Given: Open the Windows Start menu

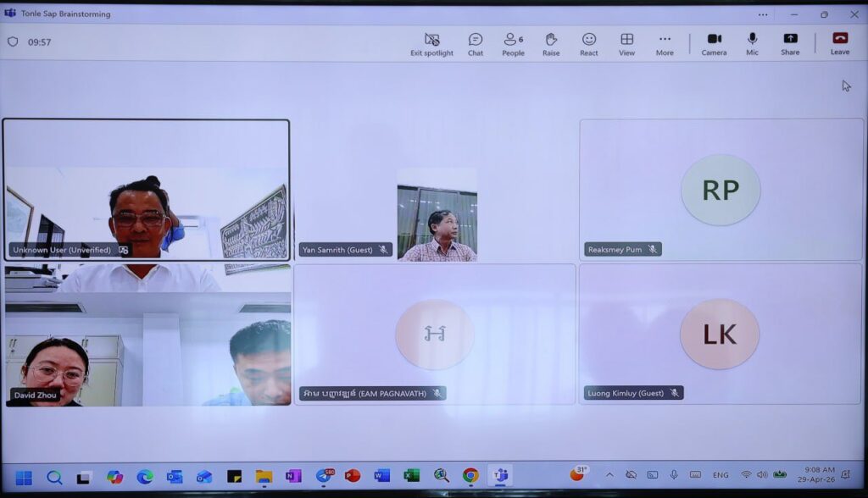Looking at the screenshot, I should pos(24,477).
